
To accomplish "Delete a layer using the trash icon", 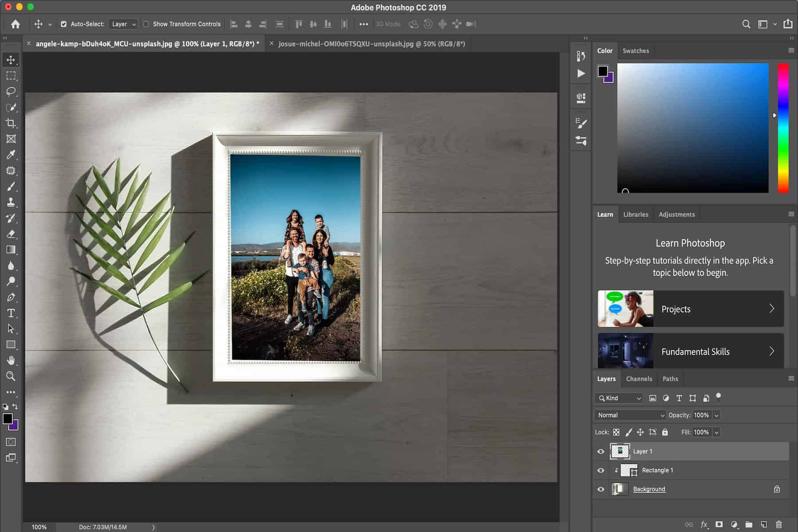I will coord(778,524).
